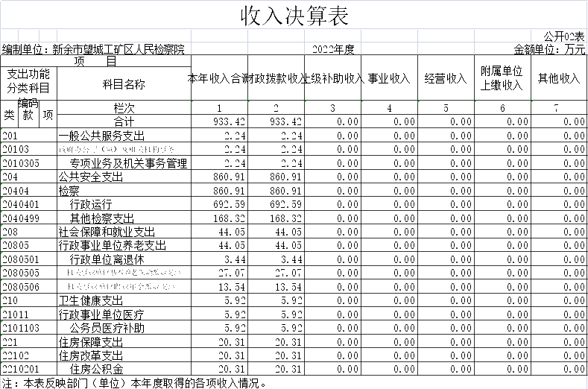Screen dimensions: 588x389
Task: Select code 2210201 cell
Action: click(28, 369)
